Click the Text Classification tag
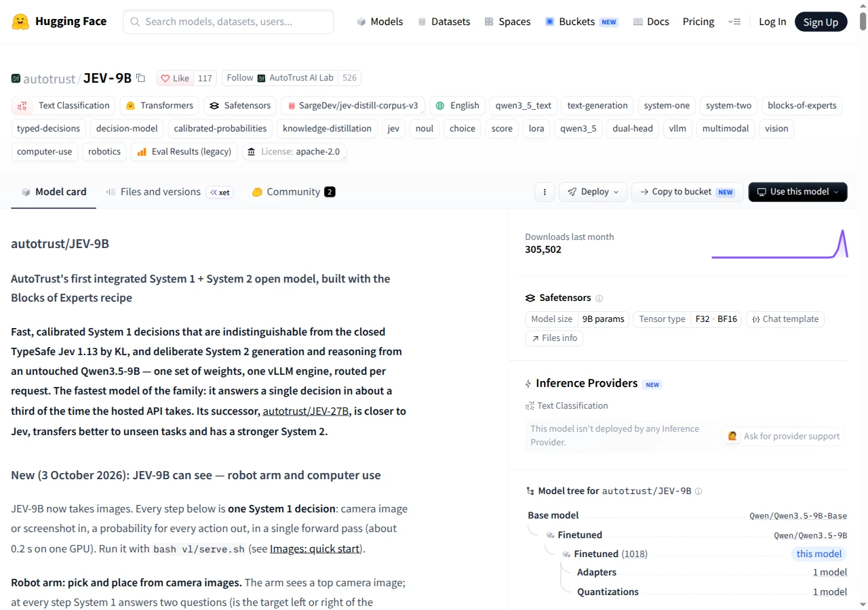Image resolution: width=868 pixels, height=610 pixels. point(63,106)
